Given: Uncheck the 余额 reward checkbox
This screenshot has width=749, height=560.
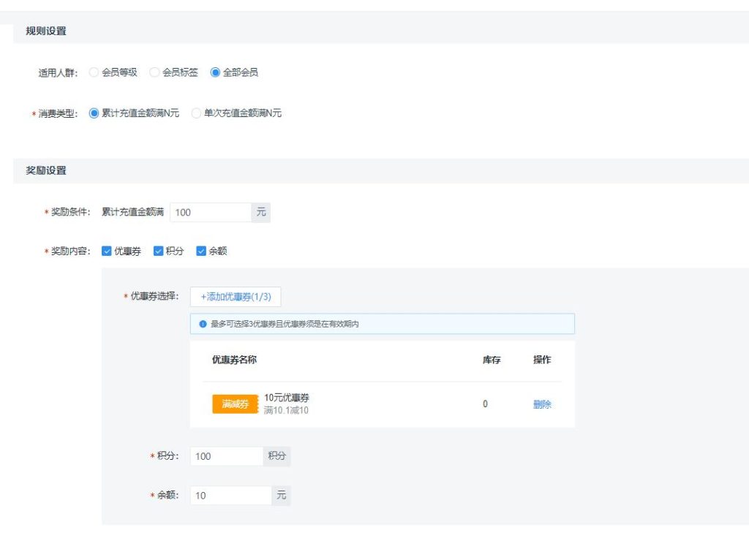Looking at the screenshot, I should point(201,250).
